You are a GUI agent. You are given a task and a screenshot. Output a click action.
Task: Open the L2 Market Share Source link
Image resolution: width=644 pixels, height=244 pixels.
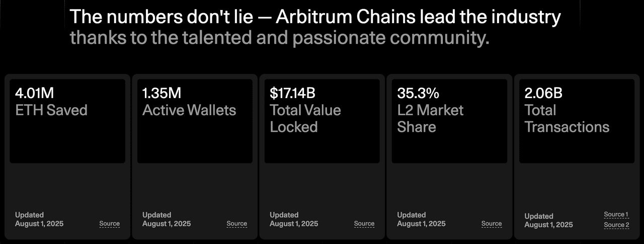click(x=491, y=224)
